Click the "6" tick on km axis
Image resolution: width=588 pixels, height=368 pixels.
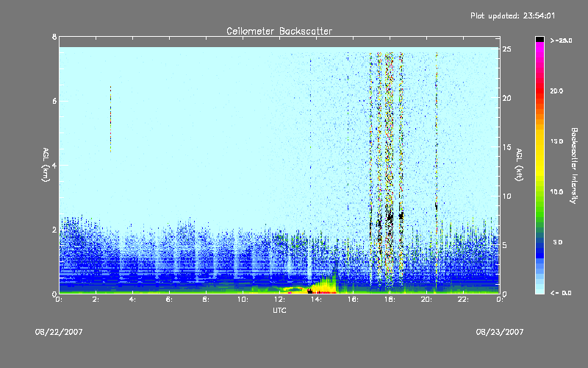coord(54,101)
